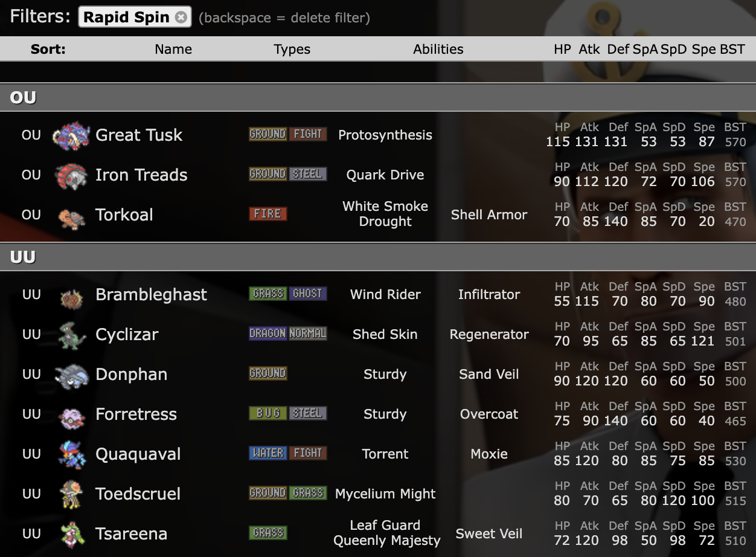This screenshot has width=756, height=557.
Task: Sort list by HP stat
Action: tap(562, 50)
